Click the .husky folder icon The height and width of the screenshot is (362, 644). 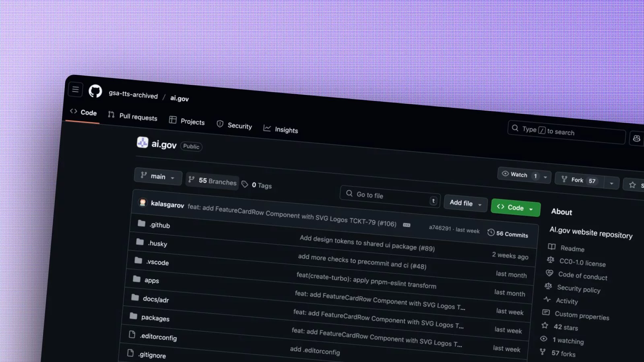[140, 242]
